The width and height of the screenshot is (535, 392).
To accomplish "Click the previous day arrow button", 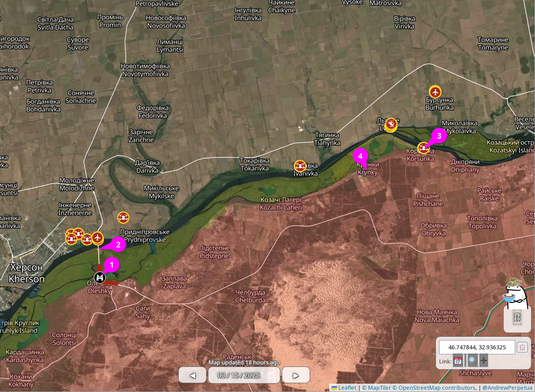I will coord(192,375).
